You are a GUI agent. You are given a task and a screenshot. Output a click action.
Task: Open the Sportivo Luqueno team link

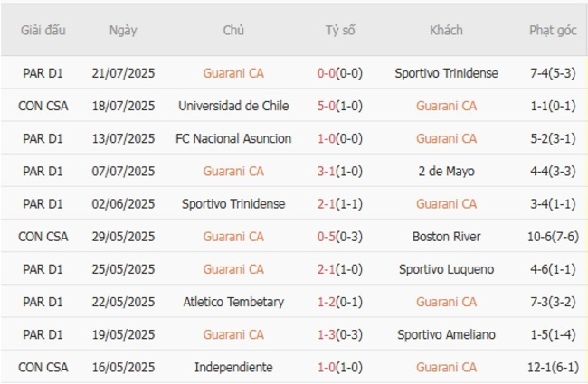click(446, 269)
